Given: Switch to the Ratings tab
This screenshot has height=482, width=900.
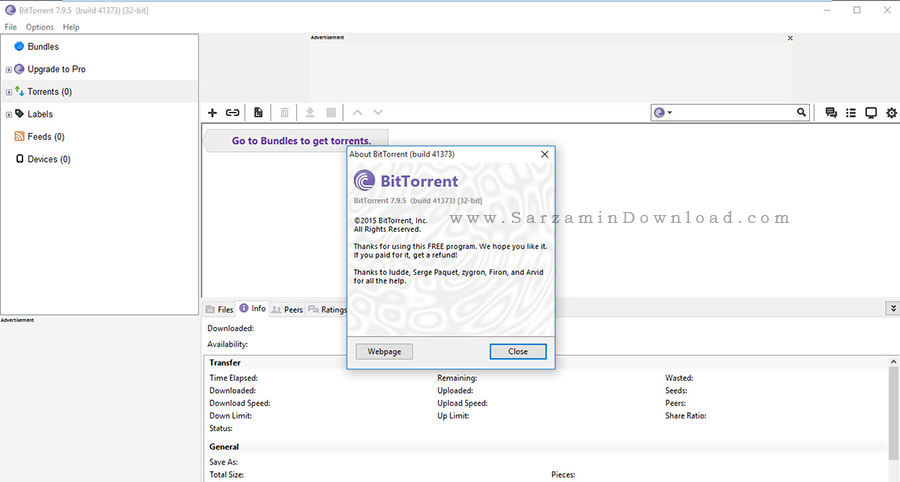Looking at the screenshot, I should click(327, 309).
